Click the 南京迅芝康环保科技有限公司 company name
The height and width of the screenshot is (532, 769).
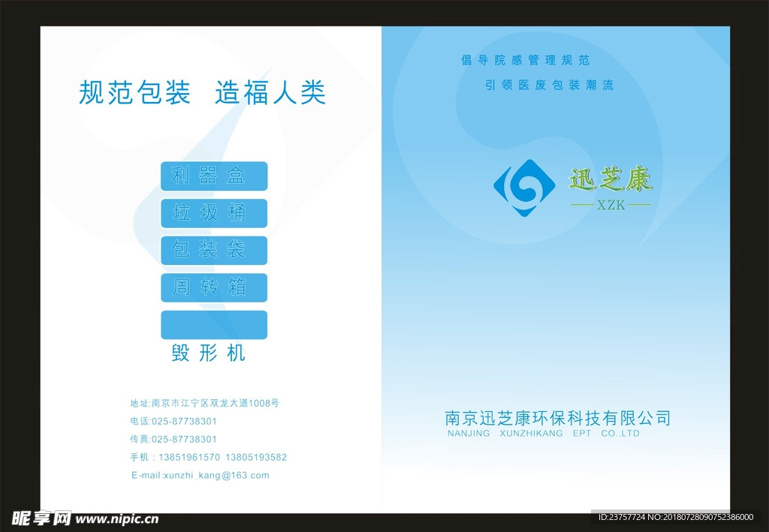click(x=557, y=418)
